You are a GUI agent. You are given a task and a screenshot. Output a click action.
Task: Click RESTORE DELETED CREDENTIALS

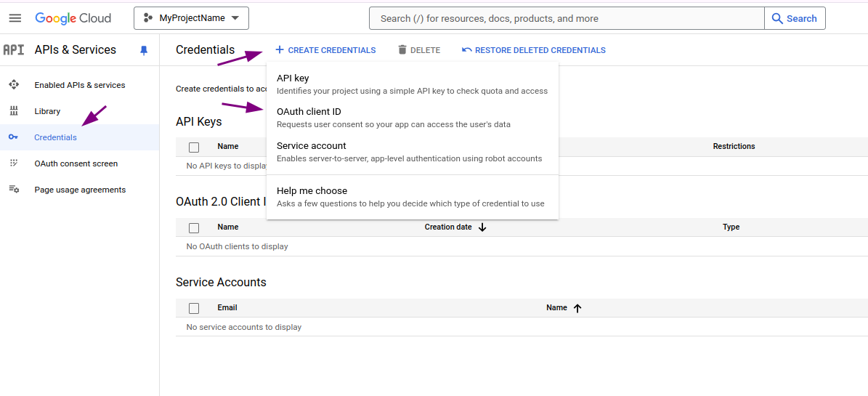point(534,50)
